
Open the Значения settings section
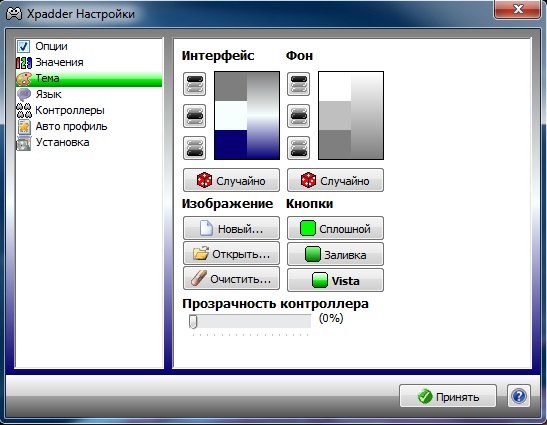coord(89,62)
